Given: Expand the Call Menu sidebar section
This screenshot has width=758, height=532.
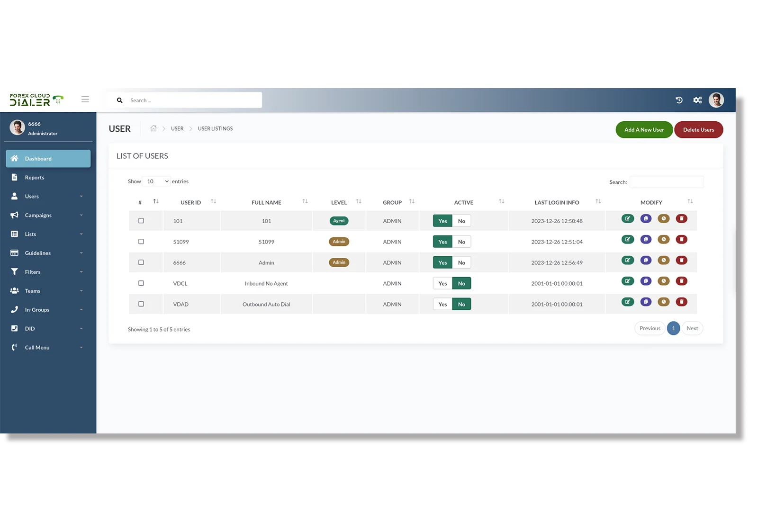Looking at the screenshot, I should [x=37, y=347].
